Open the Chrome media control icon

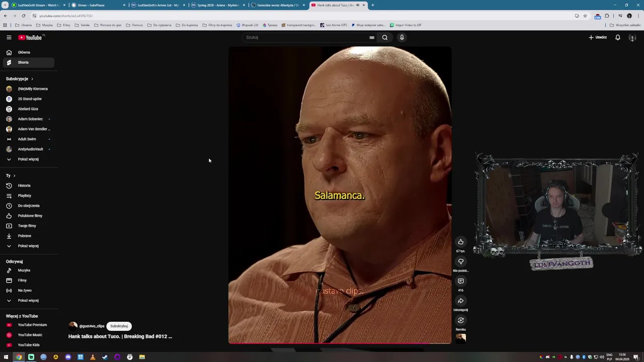(620, 16)
